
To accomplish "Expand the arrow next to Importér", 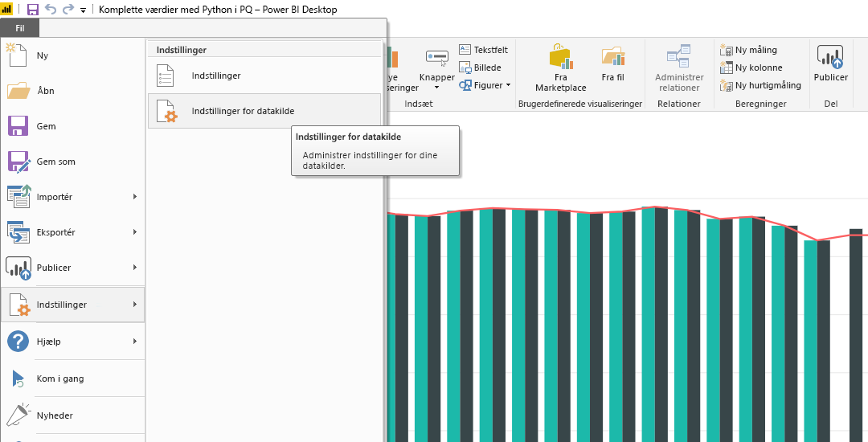I will [x=135, y=196].
